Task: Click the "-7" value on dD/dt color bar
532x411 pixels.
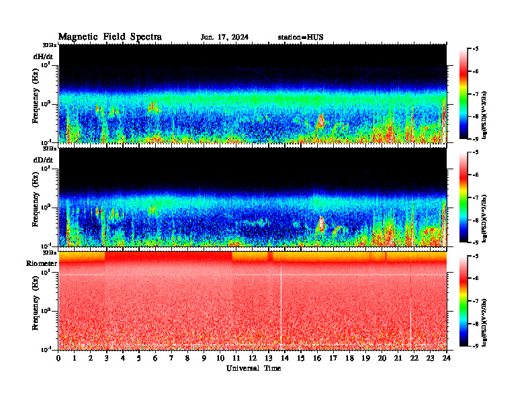Action: pyautogui.click(x=476, y=197)
